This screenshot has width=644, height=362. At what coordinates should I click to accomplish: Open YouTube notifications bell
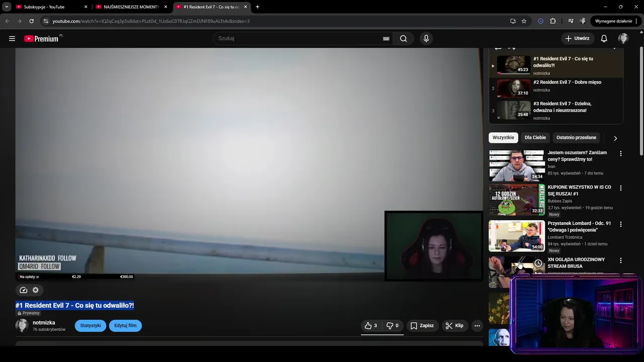pos(604,38)
